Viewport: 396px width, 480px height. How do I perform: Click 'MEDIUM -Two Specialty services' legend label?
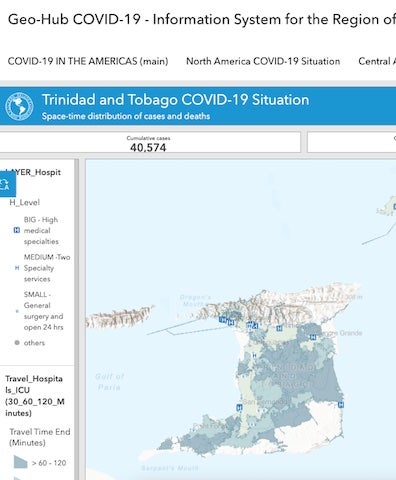[x=47, y=268]
